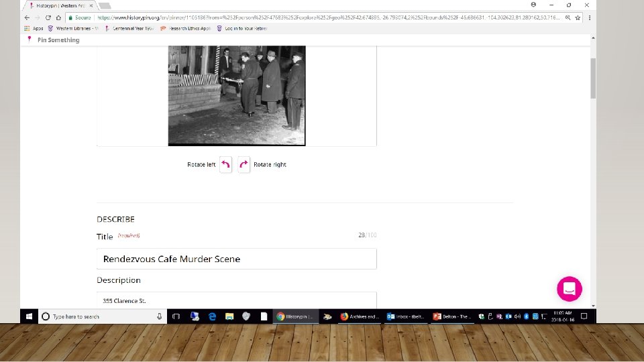644x362 pixels.
Task: Open browser home page
Action: [x=58, y=17]
